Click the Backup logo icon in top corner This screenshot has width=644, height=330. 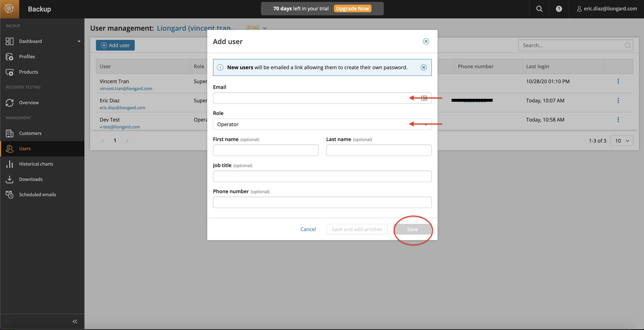coord(9,9)
